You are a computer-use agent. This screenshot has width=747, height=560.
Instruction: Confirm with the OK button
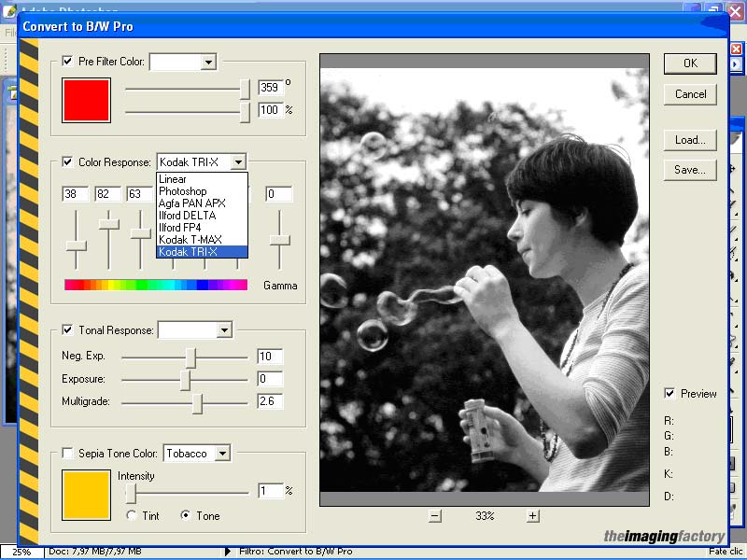pos(690,63)
